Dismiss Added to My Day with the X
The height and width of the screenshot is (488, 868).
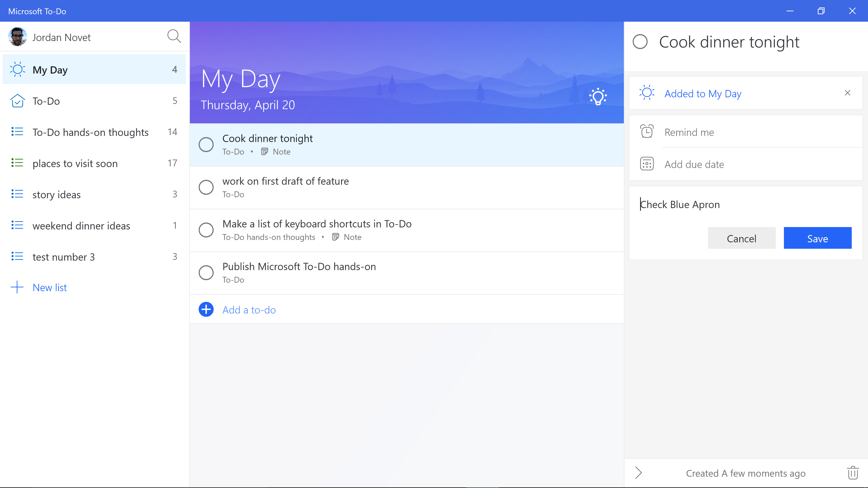848,93
